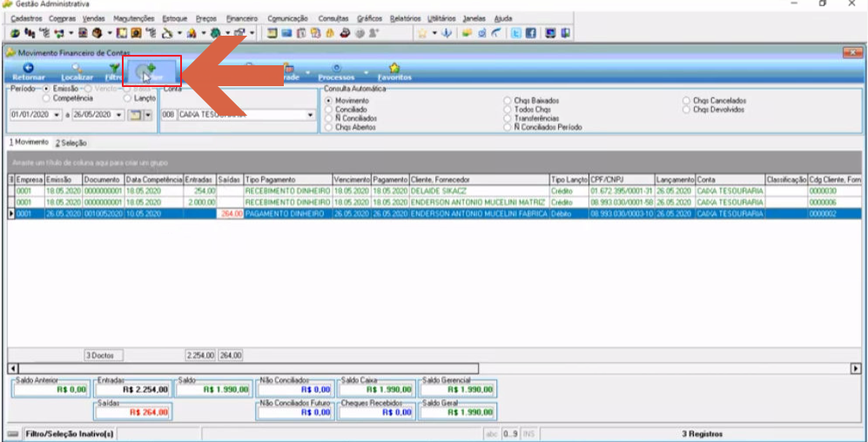The image size is (868, 442).
Task: Open the Cadastros menu
Action: click(25, 18)
